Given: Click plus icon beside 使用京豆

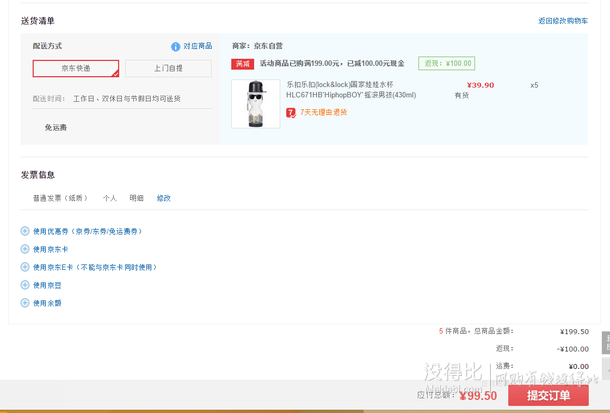Looking at the screenshot, I should click(x=25, y=285).
